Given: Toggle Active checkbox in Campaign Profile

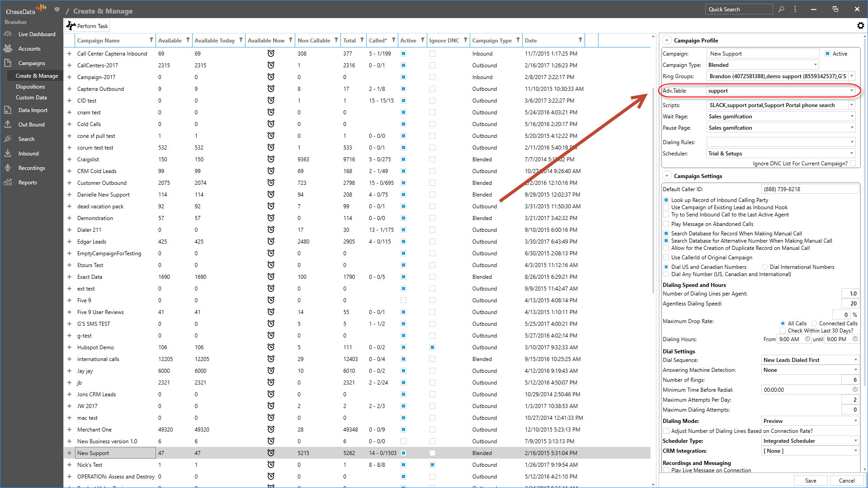Looking at the screenshot, I should (827, 54).
